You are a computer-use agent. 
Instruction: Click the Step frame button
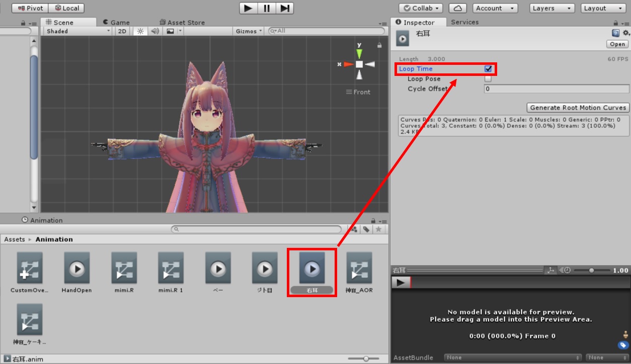click(x=284, y=8)
